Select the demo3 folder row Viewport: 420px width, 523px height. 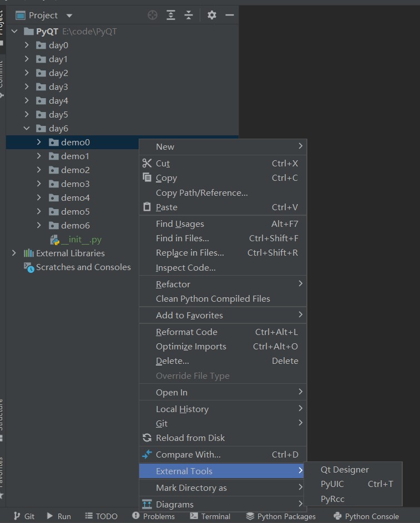point(72,184)
